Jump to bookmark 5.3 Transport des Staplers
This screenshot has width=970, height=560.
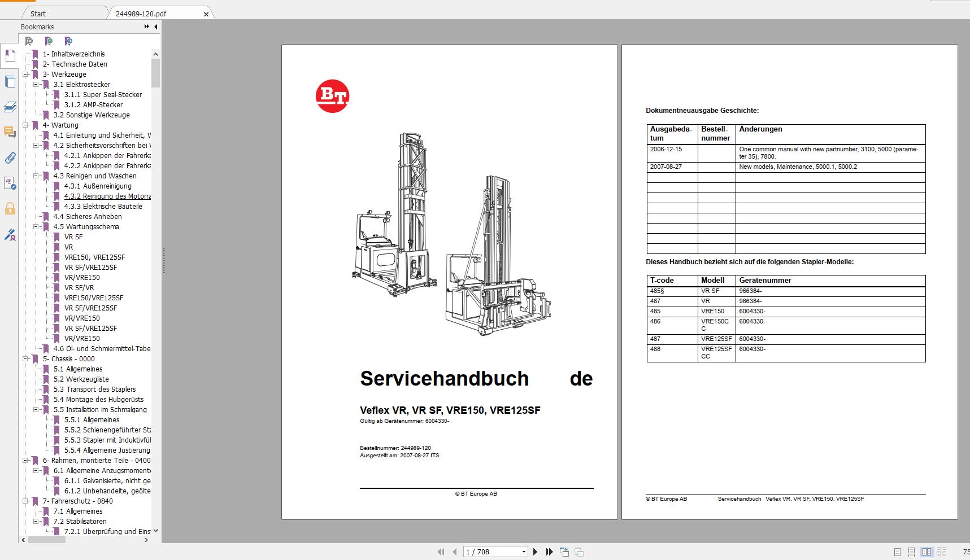[x=101, y=389]
